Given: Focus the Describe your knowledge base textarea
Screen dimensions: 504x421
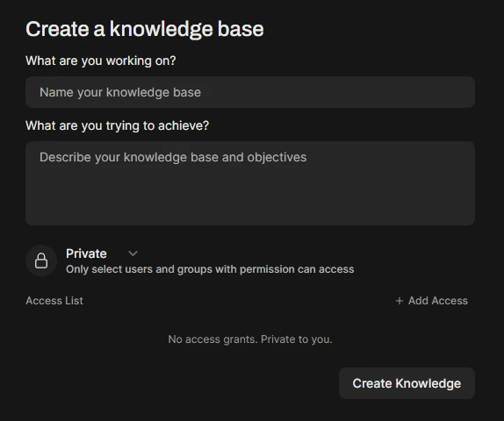Looking at the screenshot, I should click(250, 183).
